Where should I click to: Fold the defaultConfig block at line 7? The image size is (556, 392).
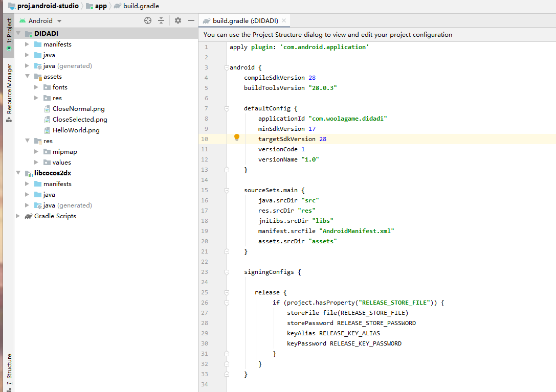227,108
